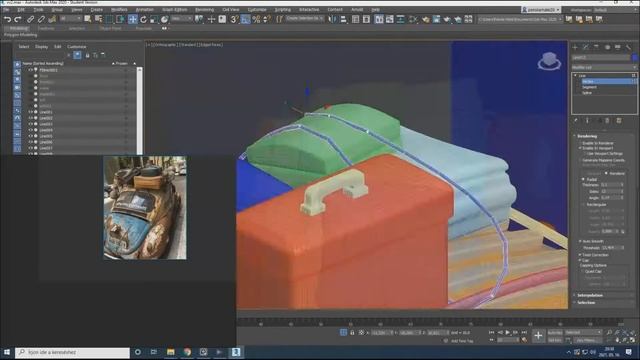
Task: Open the Rendering menu
Action: (204, 9)
